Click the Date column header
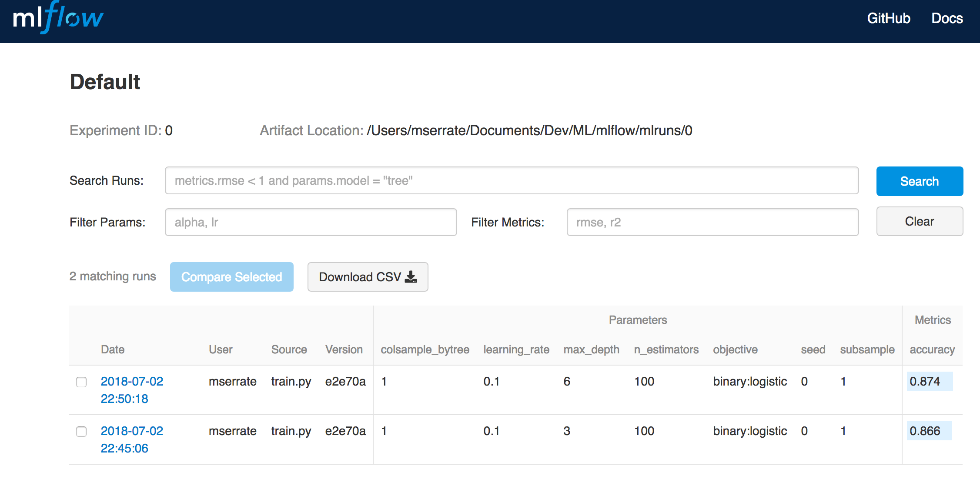Viewport: 980px width, 499px height. click(113, 349)
